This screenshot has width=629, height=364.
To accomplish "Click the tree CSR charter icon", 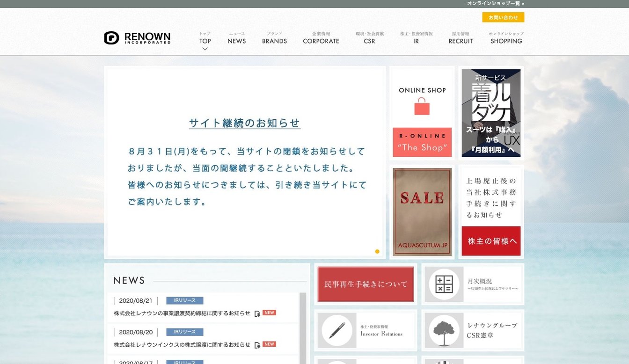I will point(444,330).
